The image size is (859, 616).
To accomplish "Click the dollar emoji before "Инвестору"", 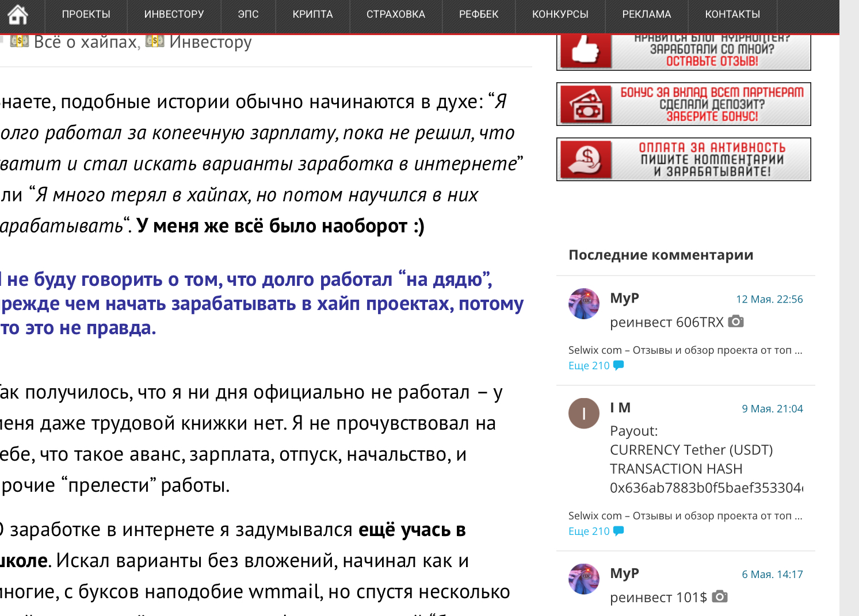I will 155,41.
